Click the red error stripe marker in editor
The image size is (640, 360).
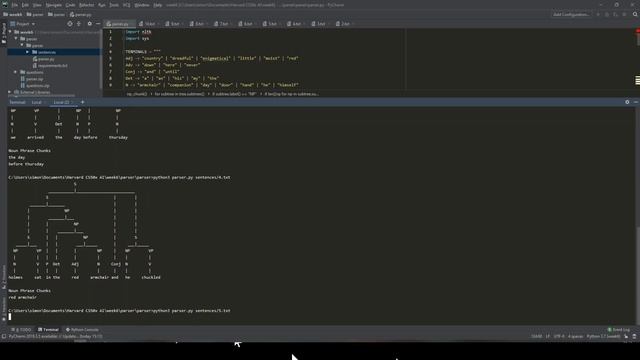point(638,31)
